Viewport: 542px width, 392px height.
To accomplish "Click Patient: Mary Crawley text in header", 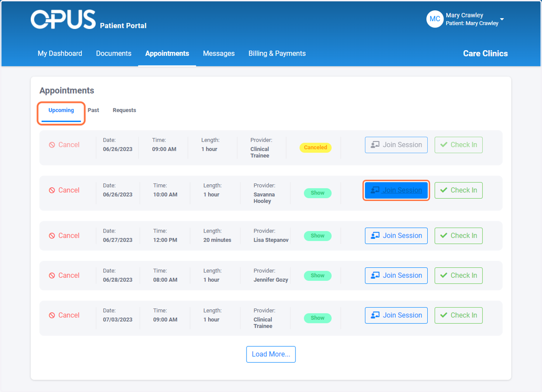I will tap(472, 23).
